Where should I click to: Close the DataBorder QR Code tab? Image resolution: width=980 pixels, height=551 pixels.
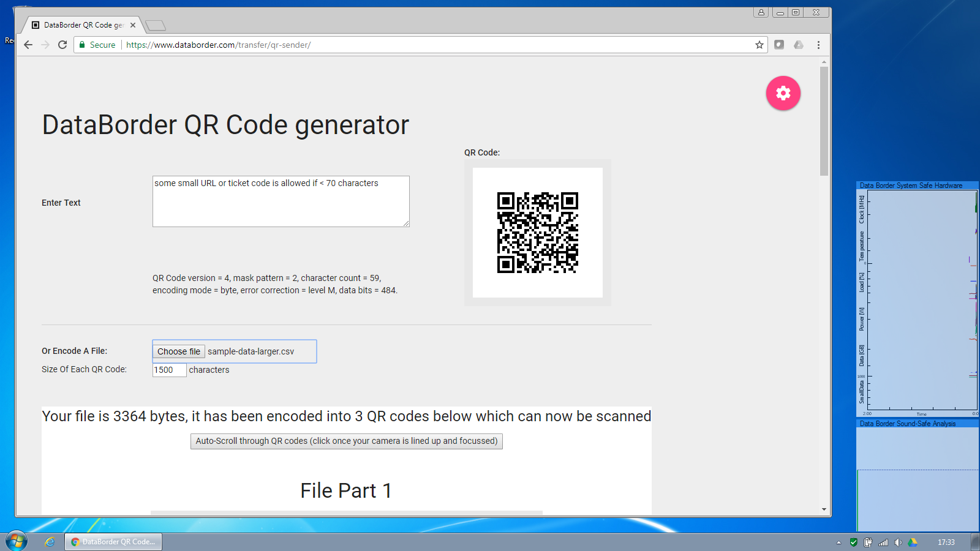(x=133, y=25)
